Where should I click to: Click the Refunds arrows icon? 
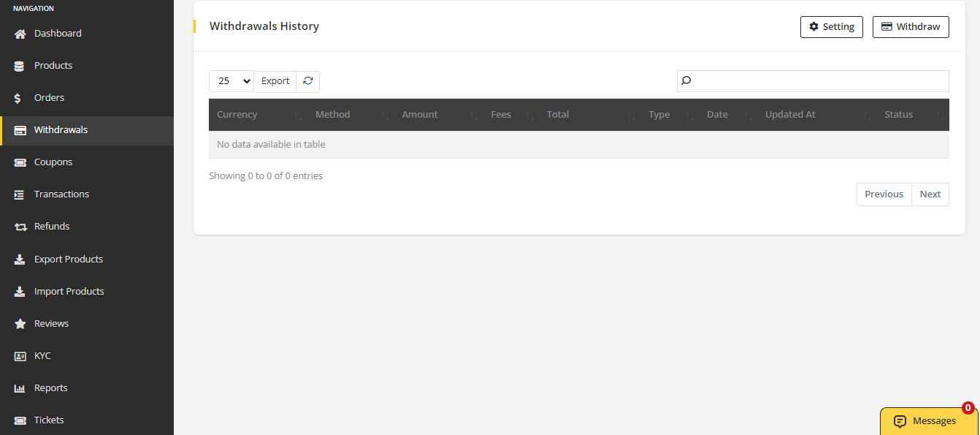20,227
